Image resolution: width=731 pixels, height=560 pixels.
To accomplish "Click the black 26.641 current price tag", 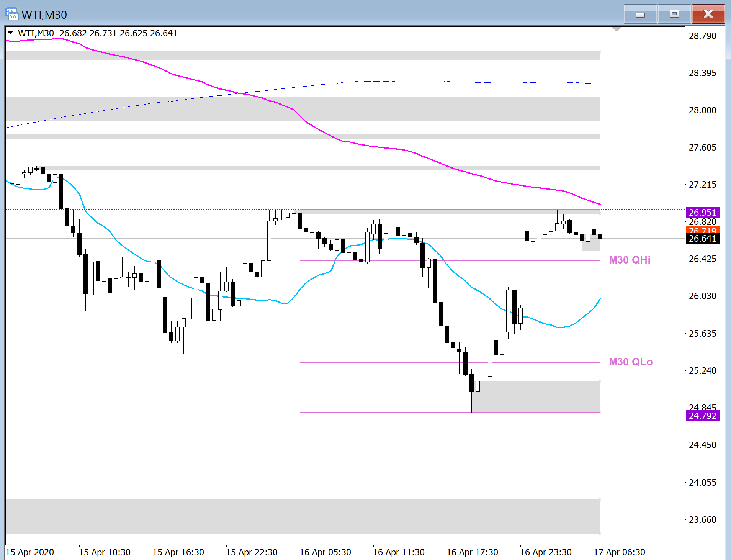I will click(702, 239).
